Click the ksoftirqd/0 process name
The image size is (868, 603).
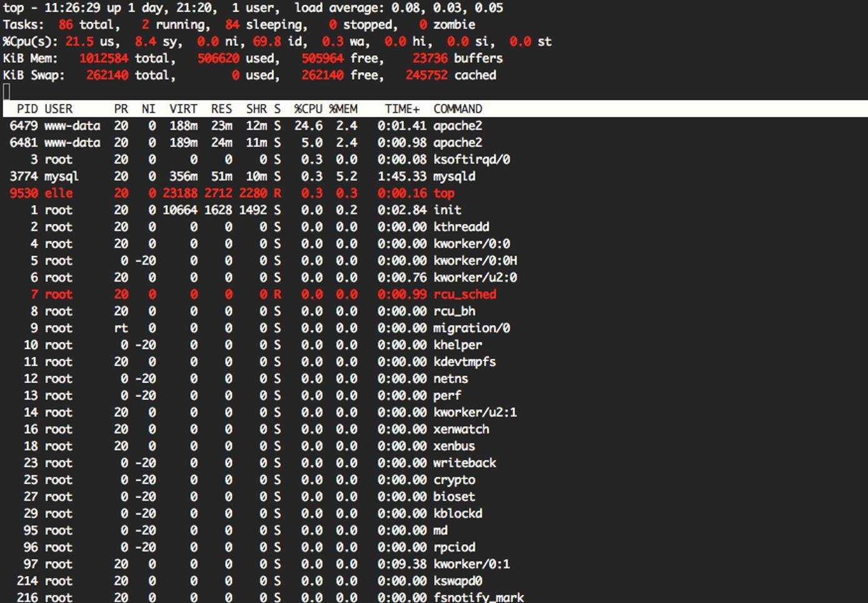click(x=472, y=160)
